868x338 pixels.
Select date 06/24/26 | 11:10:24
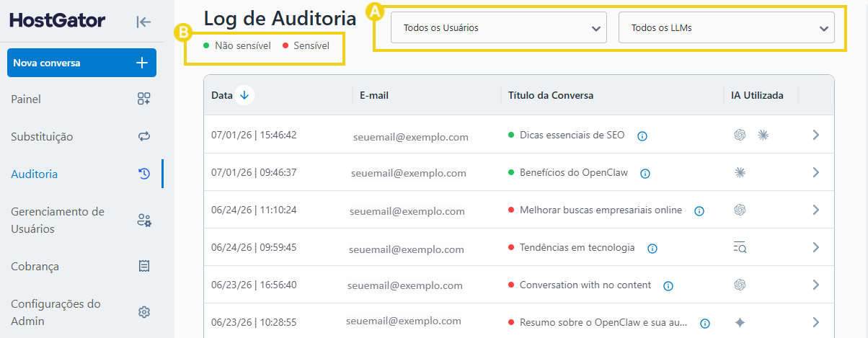pyautogui.click(x=254, y=210)
